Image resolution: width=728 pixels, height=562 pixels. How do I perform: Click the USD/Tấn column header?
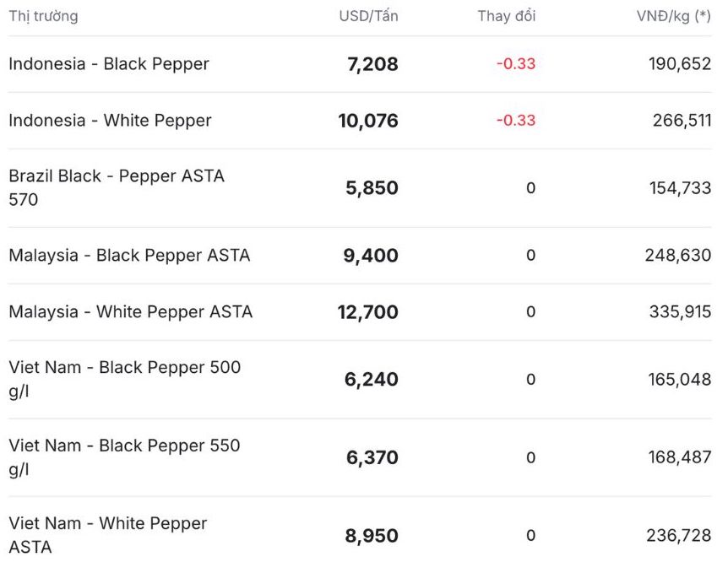368,16
